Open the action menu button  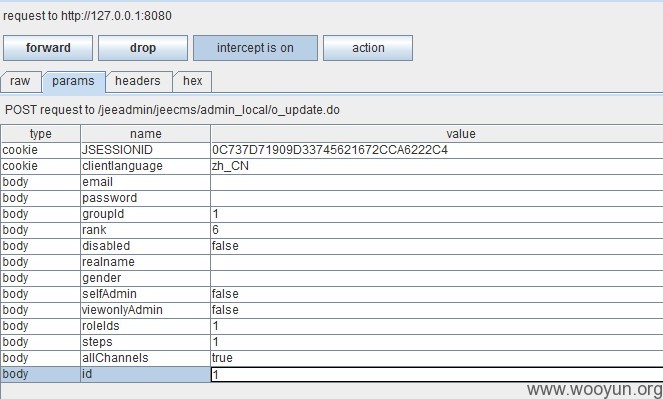368,48
